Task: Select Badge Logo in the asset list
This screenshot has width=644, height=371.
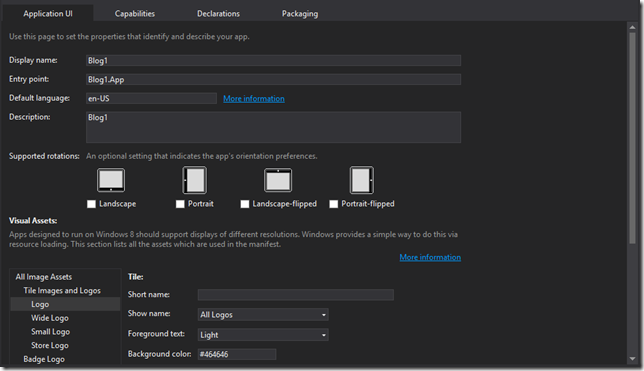Action: click(44, 359)
